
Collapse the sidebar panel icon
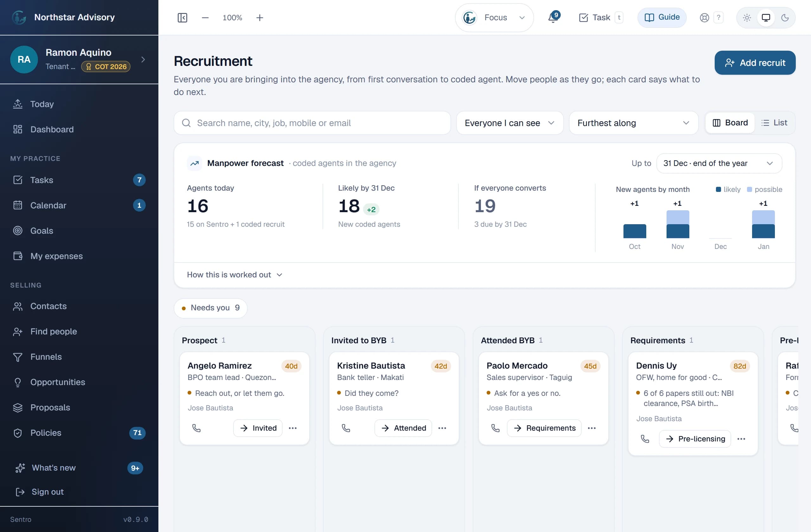point(182,17)
